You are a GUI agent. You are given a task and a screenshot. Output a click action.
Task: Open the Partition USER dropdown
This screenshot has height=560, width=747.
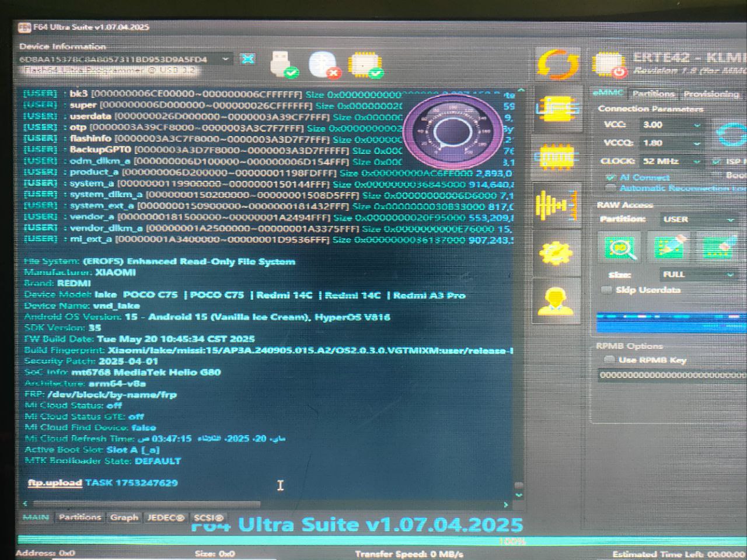coord(698,219)
